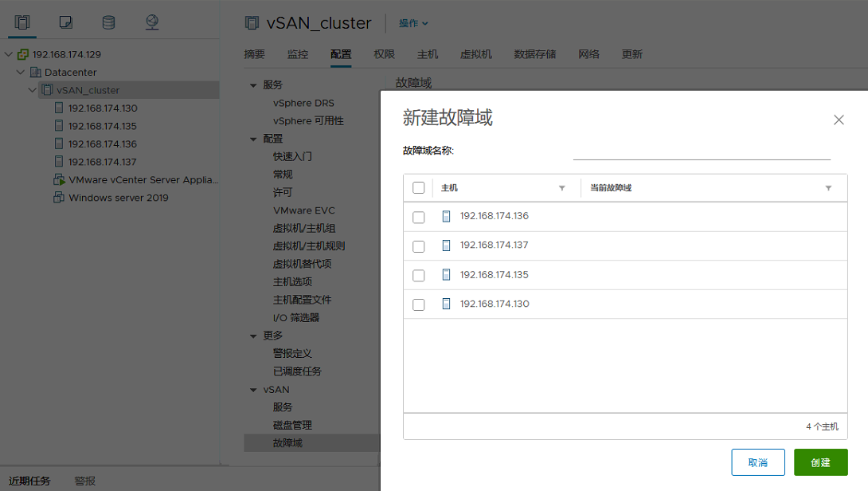Viewport: 868px width, 491px height.
Task: Click host icon for 192.168.174.130 in tree
Action: coord(59,108)
